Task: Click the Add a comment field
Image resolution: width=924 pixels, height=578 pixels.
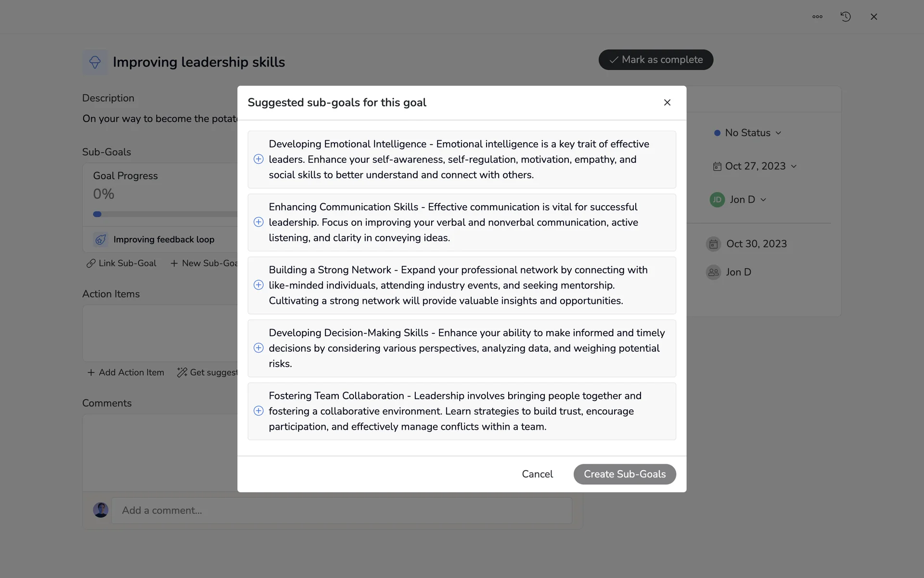Action: [342, 511]
